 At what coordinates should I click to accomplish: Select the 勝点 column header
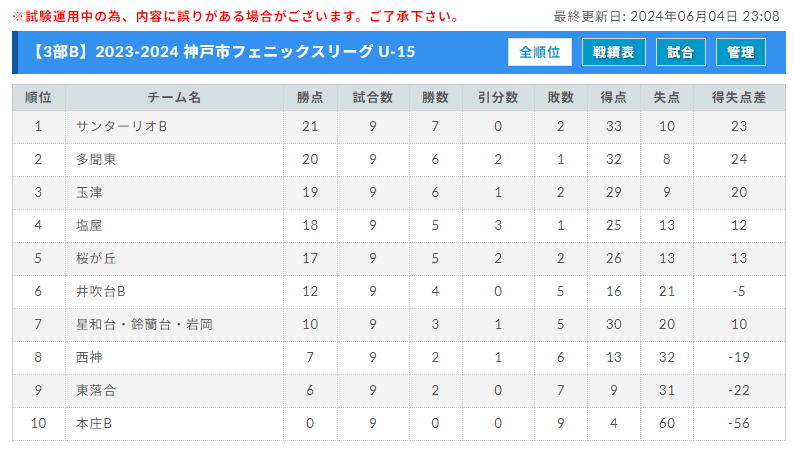point(310,97)
